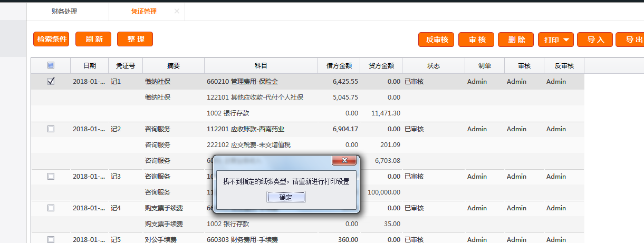Image resolution: width=644 pixels, height=243 pixels.
Task: Uncheck the 记1 voucher checkbox
Action: coord(51,82)
